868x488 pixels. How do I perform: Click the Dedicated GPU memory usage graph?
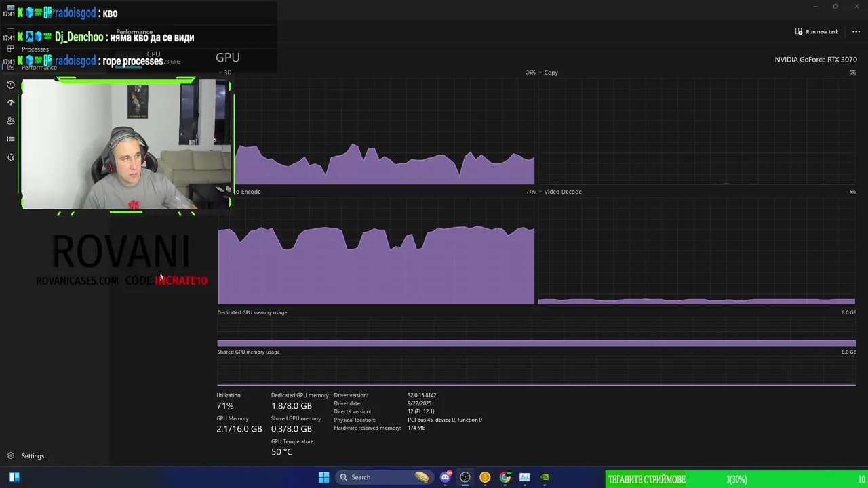(x=536, y=332)
